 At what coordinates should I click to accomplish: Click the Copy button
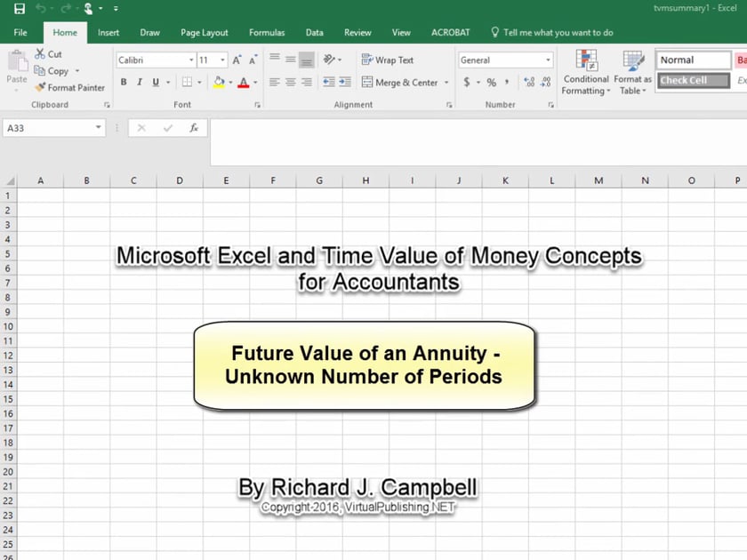[x=52, y=71]
